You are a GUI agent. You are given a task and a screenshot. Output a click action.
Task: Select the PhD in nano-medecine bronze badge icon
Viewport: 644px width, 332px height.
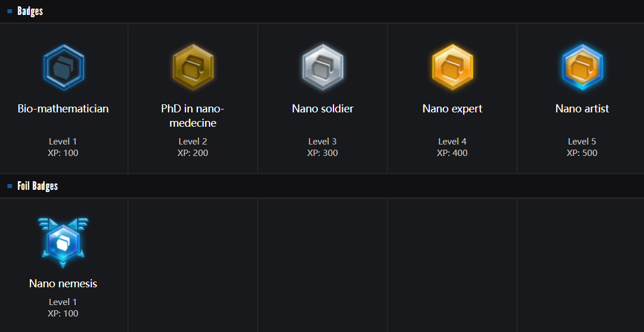click(193, 67)
